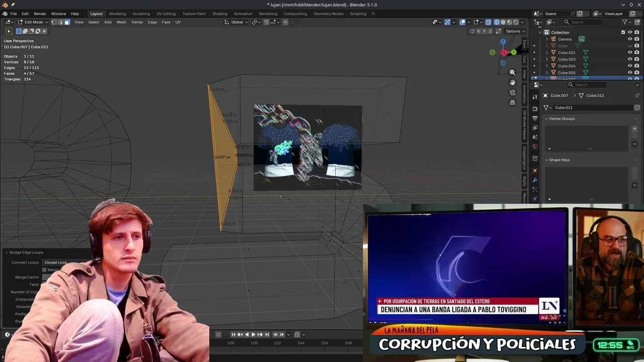
Task: Select wireframe viewport shading
Action: (497, 22)
